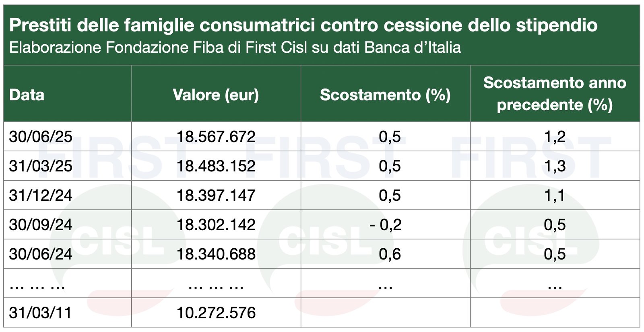This screenshot has width=644, height=332.
Task: Click the Scostamento anno precedente header
Action: click(555, 94)
